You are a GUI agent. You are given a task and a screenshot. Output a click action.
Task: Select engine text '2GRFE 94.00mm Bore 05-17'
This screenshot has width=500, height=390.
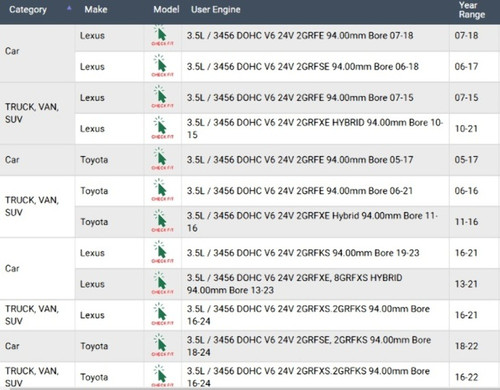(x=355, y=160)
